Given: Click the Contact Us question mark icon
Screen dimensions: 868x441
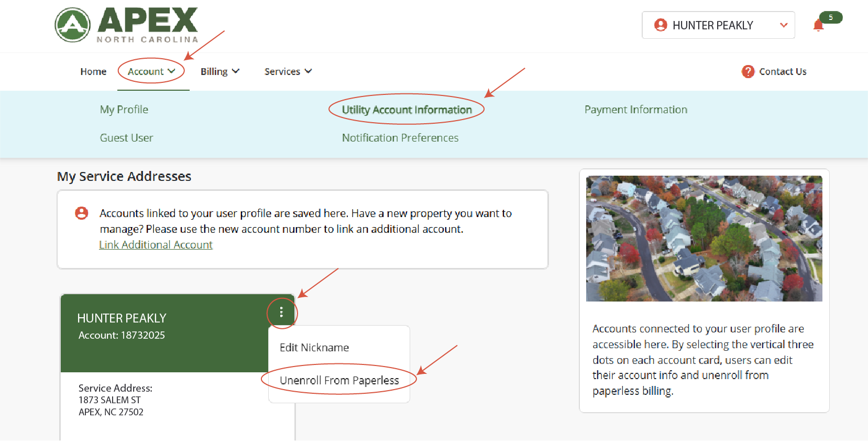Looking at the screenshot, I should [748, 71].
